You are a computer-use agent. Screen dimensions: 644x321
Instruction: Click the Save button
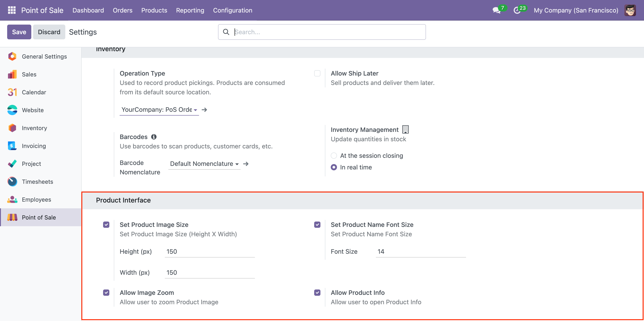pos(19,32)
